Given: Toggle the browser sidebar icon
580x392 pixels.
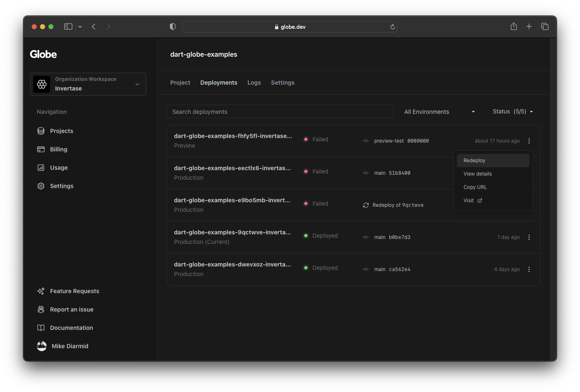Looking at the screenshot, I should (x=68, y=27).
